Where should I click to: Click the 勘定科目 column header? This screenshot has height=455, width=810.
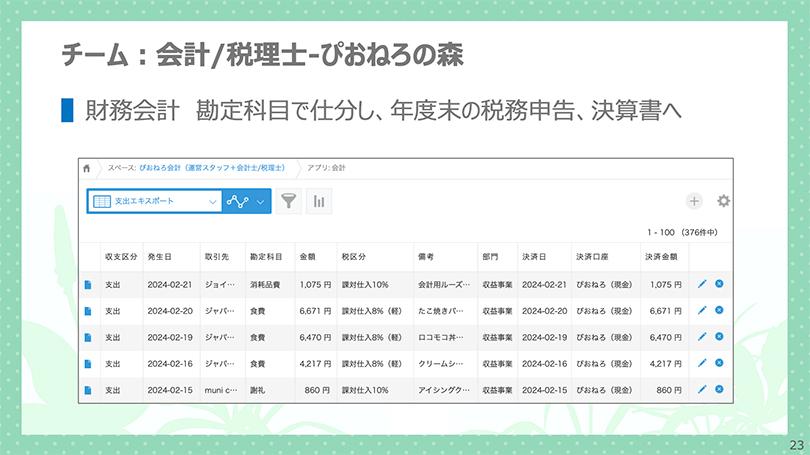265,256
